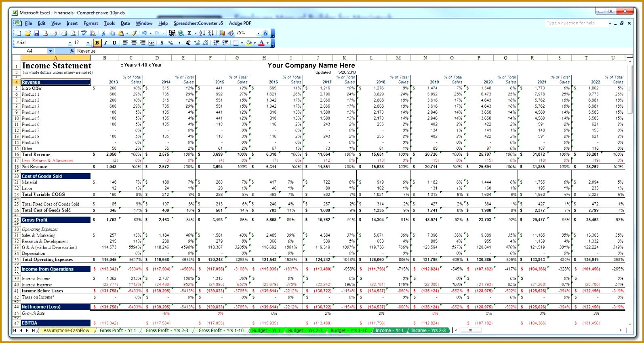Screen dimensions: 644x343
Task: Click the Insert Function fx button
Action: click(72, 51)
